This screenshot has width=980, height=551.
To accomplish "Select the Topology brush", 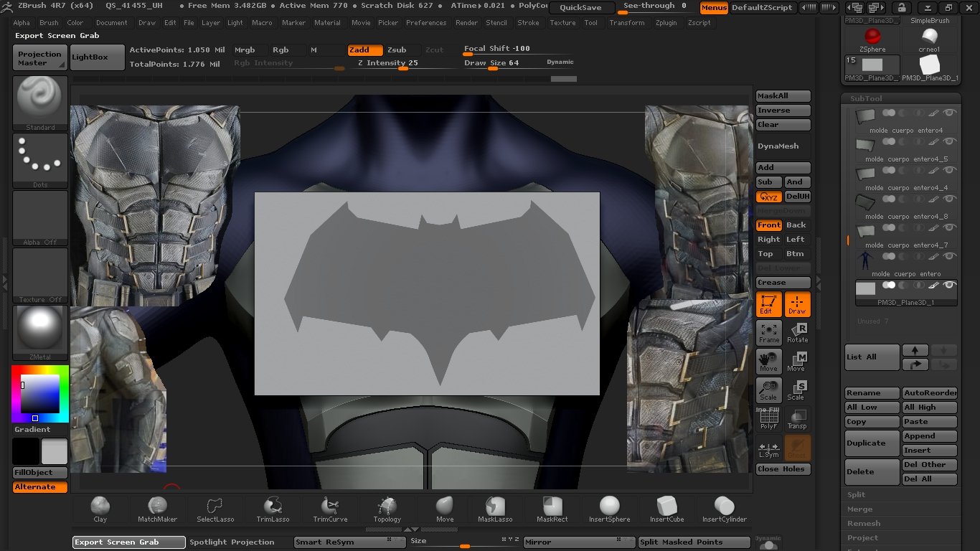I will tap(387, 509).
